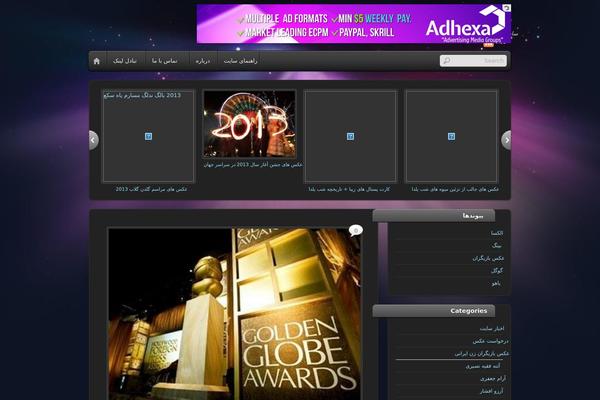This screenshot has width=600, height=400.
Task: Open the آرام جعفری category
Action: point(493,379)
